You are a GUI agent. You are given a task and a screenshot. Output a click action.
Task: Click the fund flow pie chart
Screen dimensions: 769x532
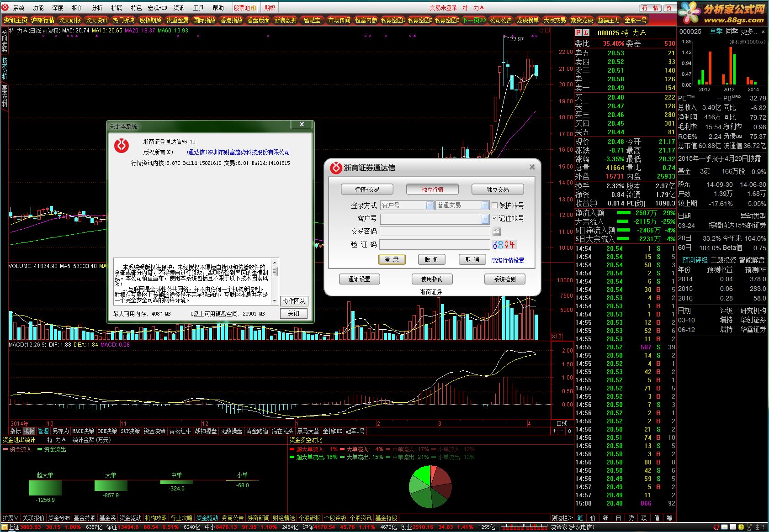pyautogui.click(x=430, y=487)
